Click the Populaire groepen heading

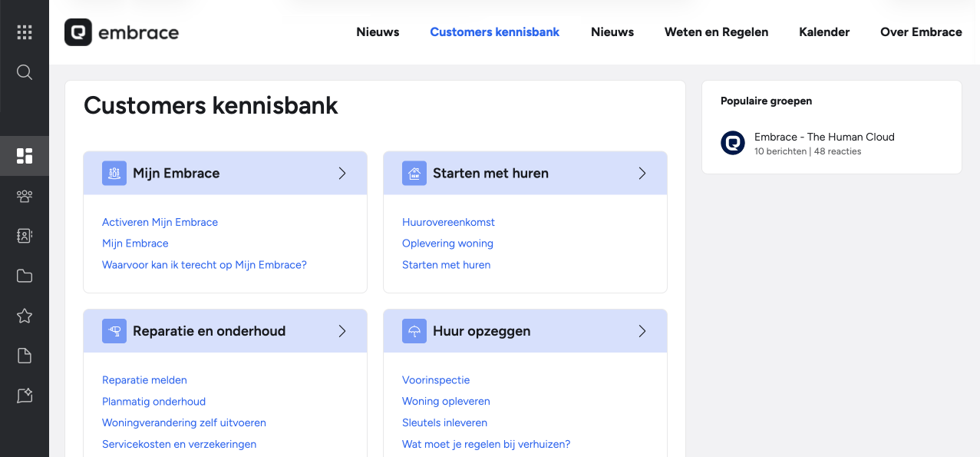(x=766, y=101)
